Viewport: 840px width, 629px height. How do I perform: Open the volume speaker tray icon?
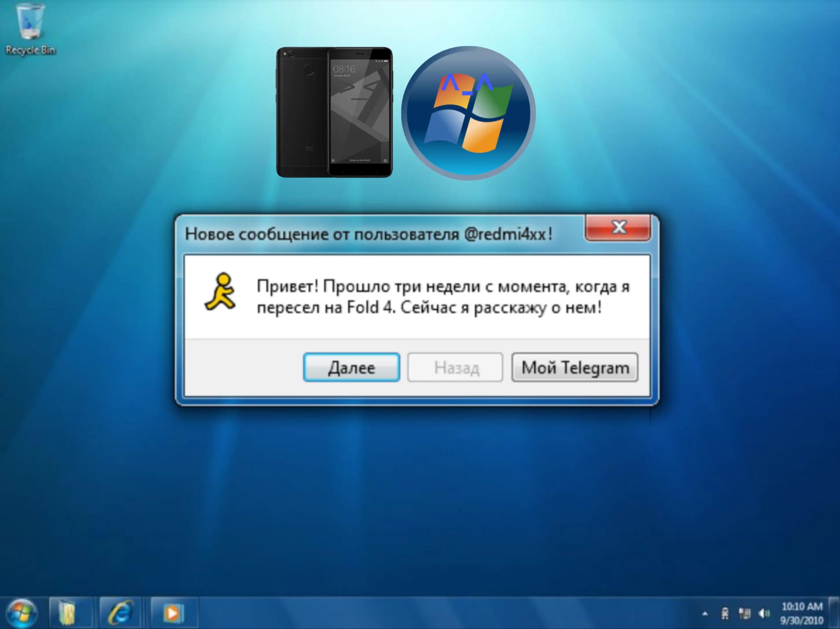[x=764, y=613]
